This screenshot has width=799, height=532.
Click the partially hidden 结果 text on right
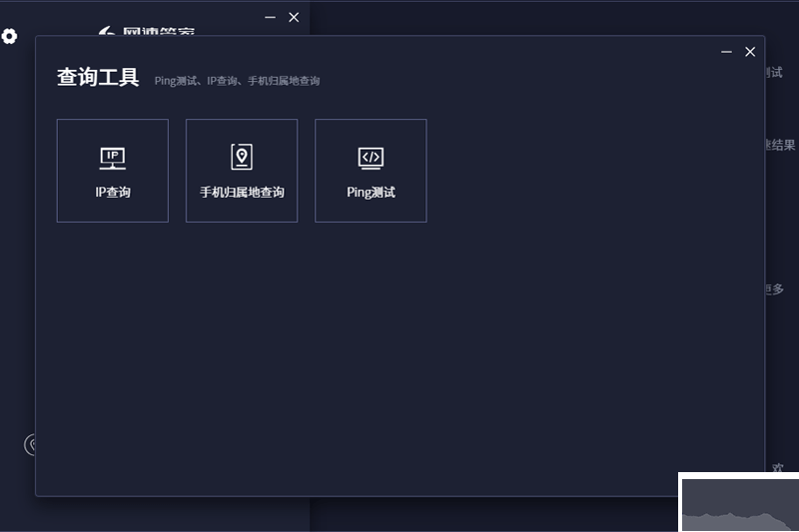point(780,145)
